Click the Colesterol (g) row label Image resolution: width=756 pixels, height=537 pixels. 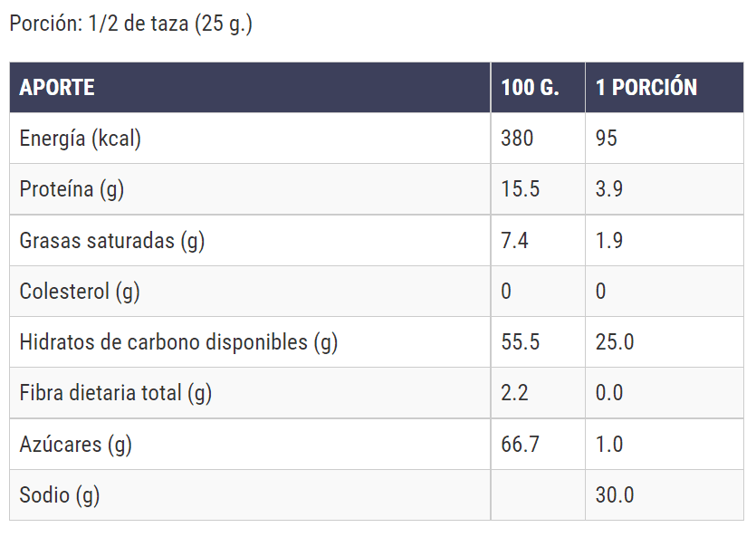pos(80,292)
